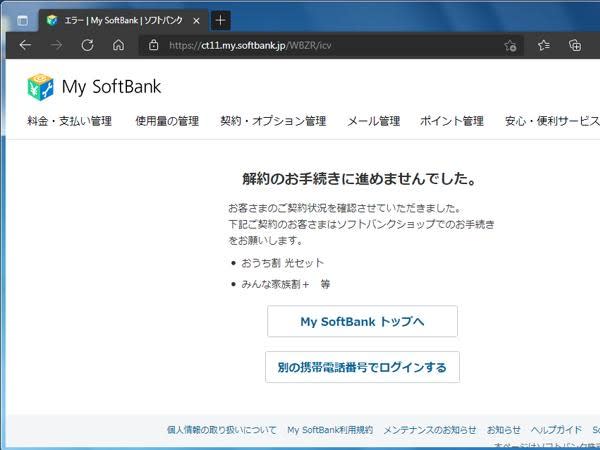
Task: Click the My SoftBank logo
Action: tap(94, 87)
